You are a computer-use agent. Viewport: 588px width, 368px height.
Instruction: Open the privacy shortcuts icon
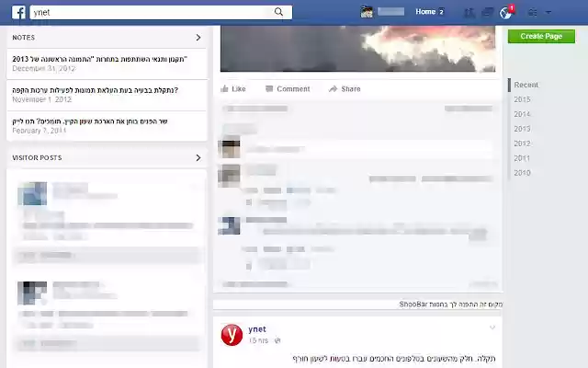pos(533,13)
